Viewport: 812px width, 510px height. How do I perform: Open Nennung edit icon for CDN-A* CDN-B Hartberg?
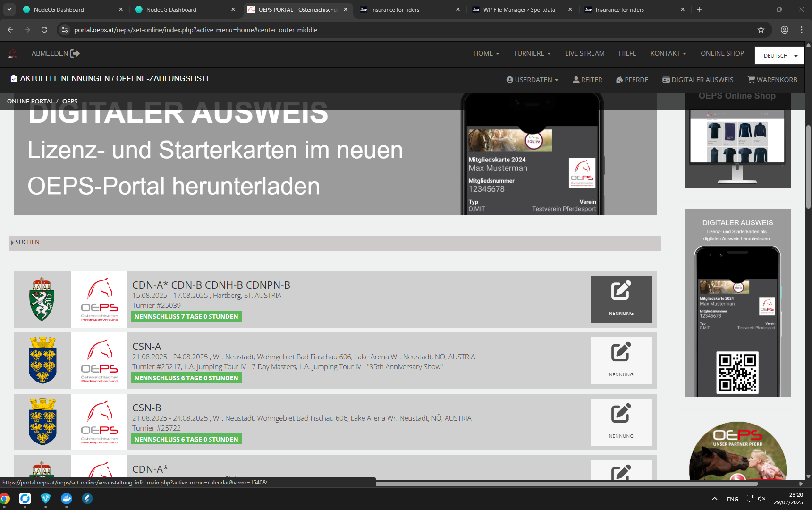point(621,299)
